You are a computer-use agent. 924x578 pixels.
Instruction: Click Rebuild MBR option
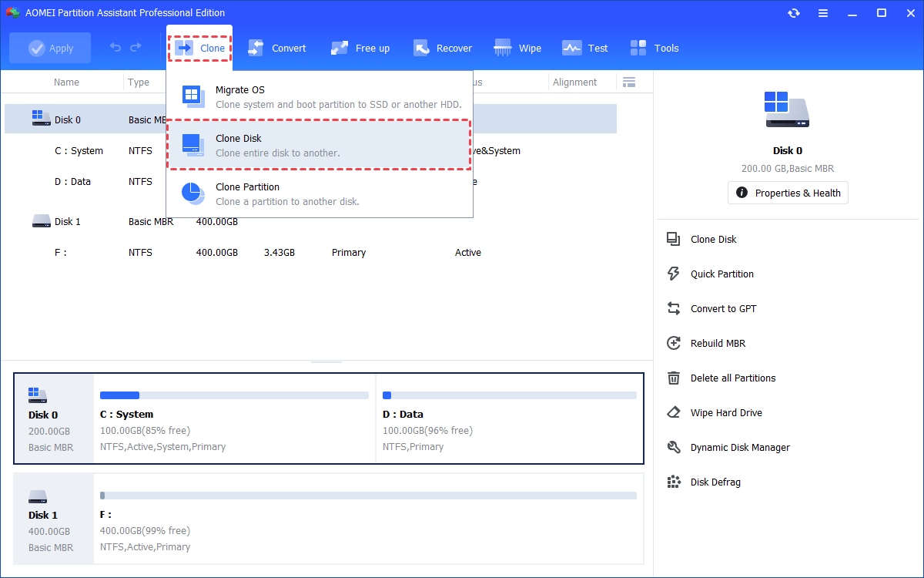click(x=718, y=344)
